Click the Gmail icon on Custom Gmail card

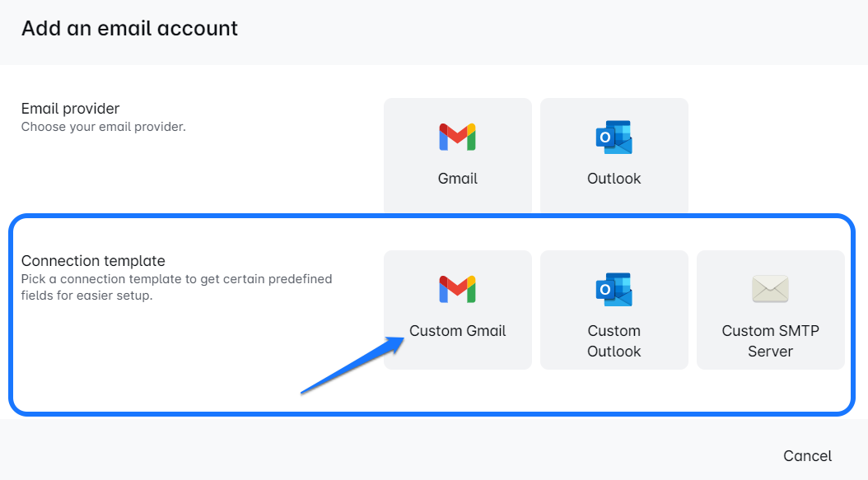pos(457,289)
